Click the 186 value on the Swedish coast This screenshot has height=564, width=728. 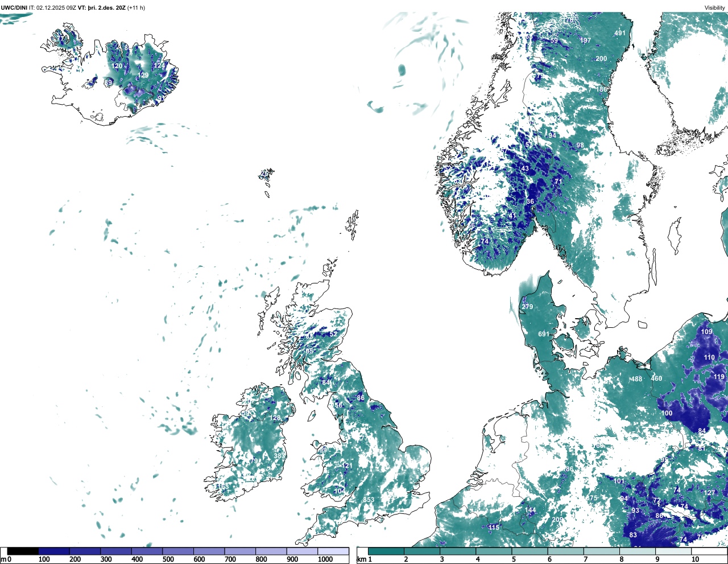click(601, 89)
